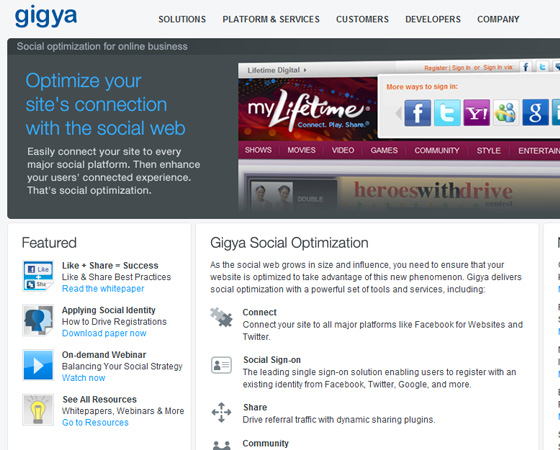The width and height of the screenshot is (560, 450).
Task: Click left arrow of sign-in carousel
Action: coord(399,114)
